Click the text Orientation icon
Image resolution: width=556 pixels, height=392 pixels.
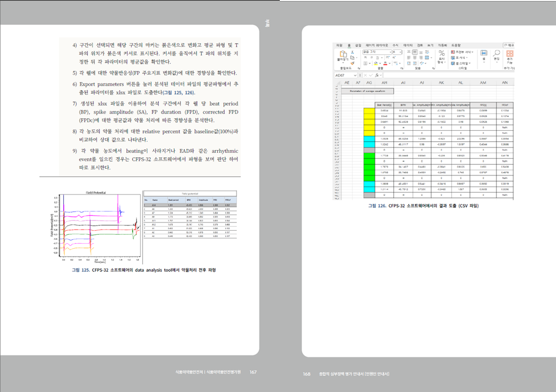tap(422, 63)
